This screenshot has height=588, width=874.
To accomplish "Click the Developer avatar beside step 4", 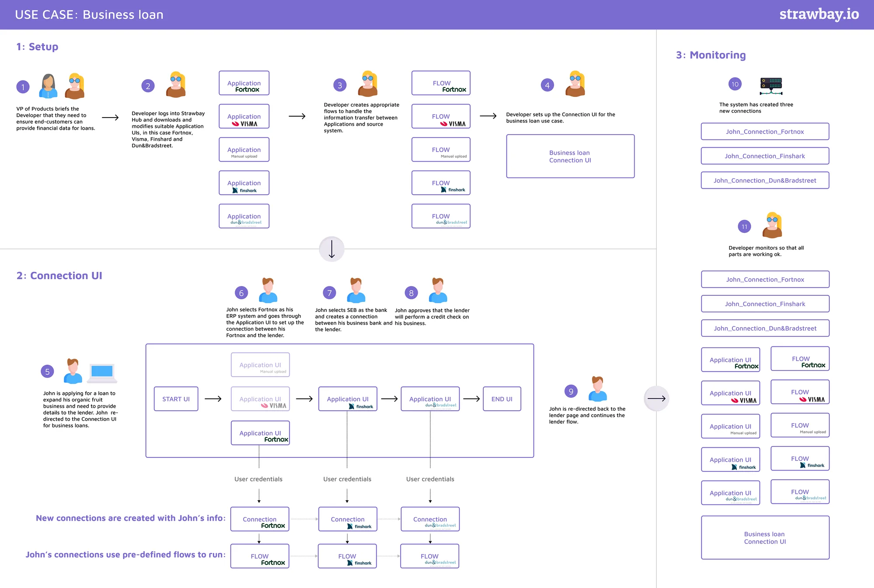I will [576, 83].
